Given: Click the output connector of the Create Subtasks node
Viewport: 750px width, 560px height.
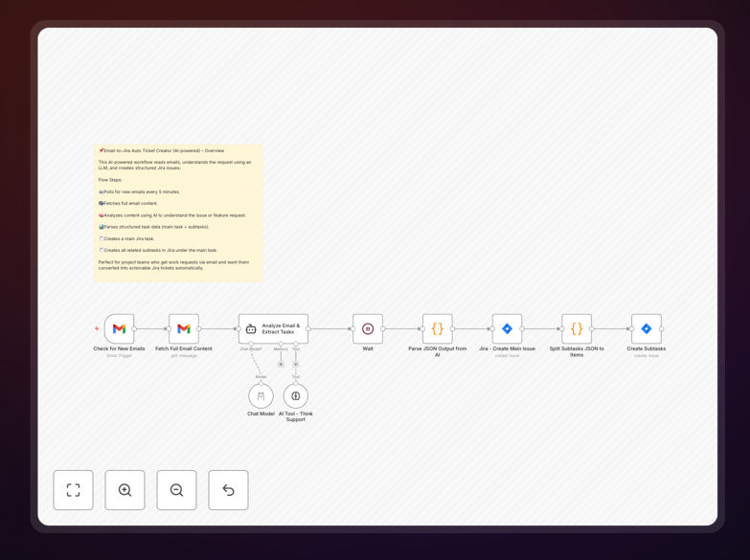Looking at the screenshot, I should [x=662, y=328].
